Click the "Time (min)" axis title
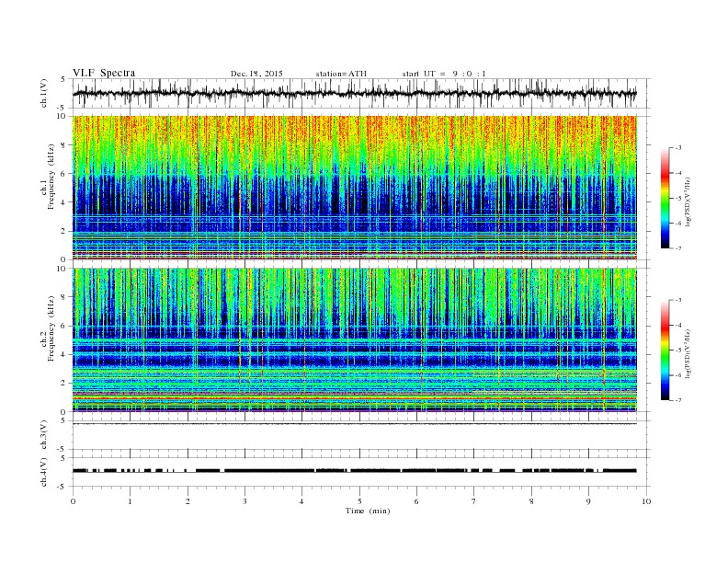The height and width of the screenshot is (563, 728). (368, 511)
